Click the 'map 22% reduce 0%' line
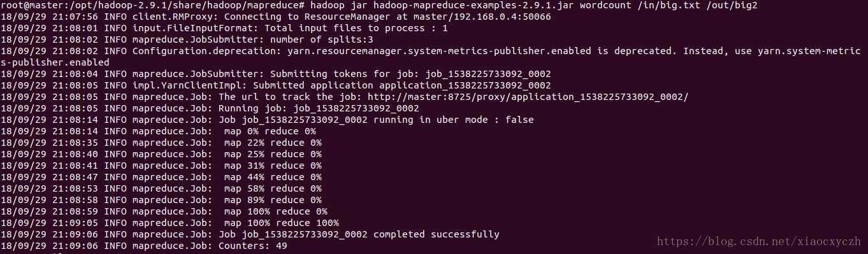The width and height of the screenshot is (868, 254). 161,143
